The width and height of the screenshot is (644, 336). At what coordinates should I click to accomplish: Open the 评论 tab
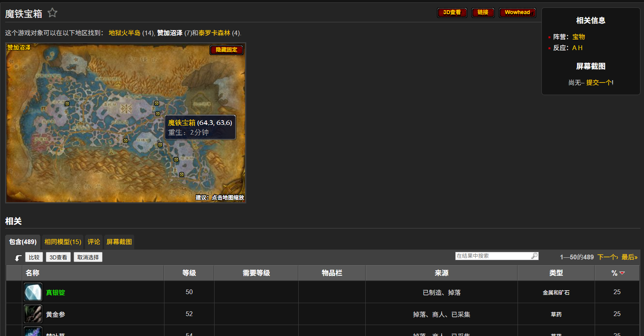(94, 242)
